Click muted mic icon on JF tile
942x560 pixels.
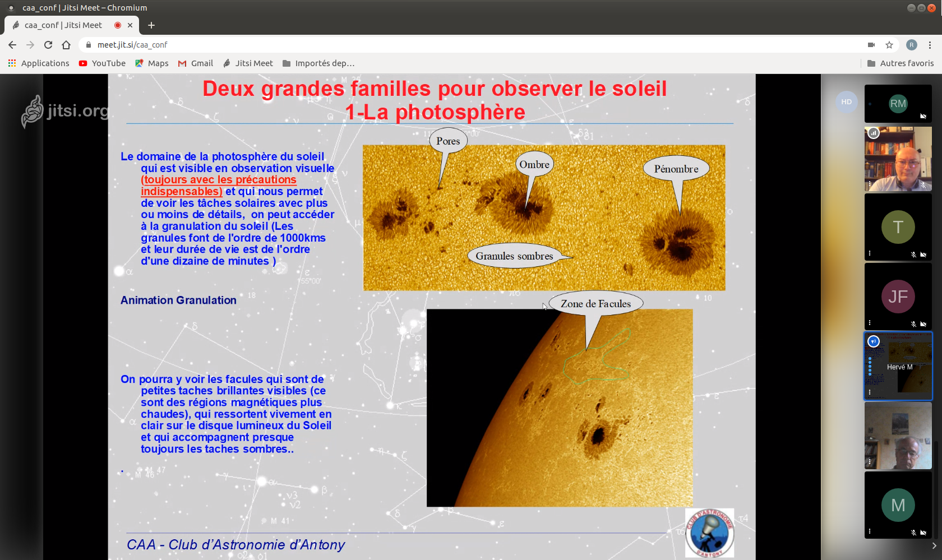click(914, 324)
